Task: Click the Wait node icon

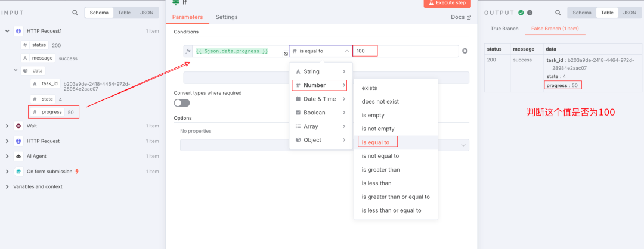Action: pyautogui.click(x=18, y=126)
